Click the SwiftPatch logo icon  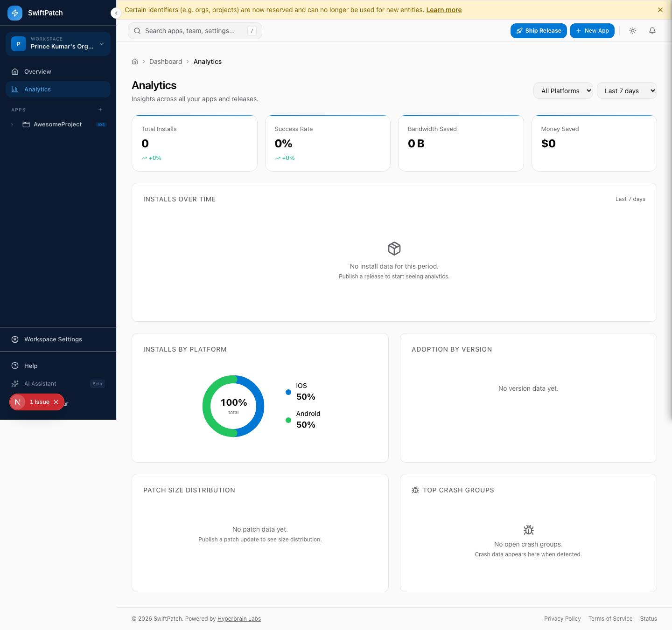(x=14, y=13)
